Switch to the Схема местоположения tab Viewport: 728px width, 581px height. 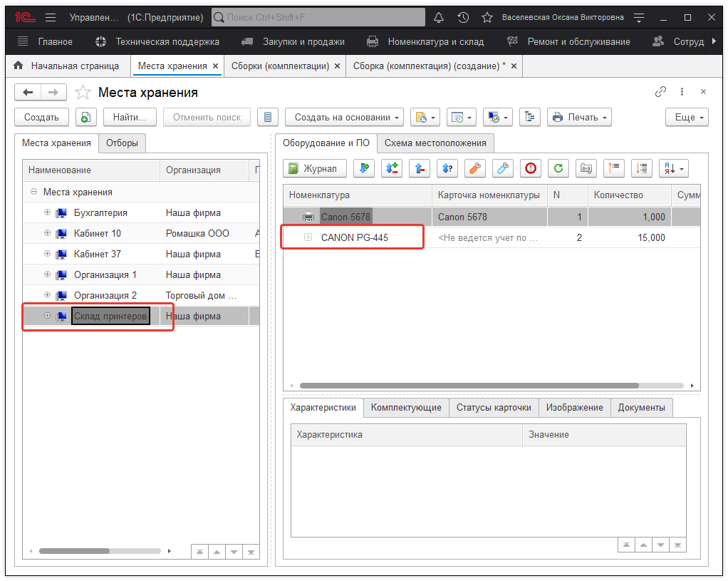pos(435,143)
